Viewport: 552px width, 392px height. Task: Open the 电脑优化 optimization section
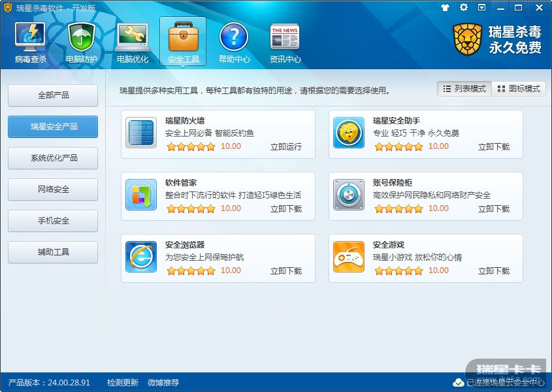(133, 42)
